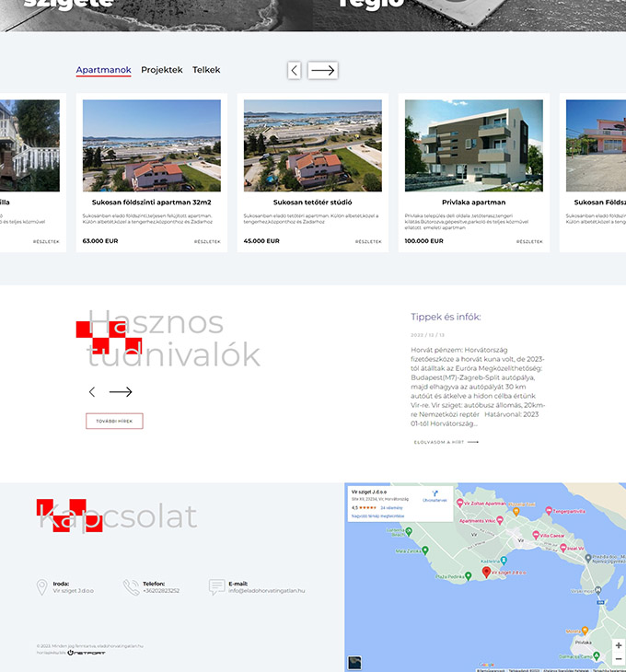Click the Virski most bridge map pin
Image resolution: width=626 pixels, height=672 pixels.
(598, 590)
